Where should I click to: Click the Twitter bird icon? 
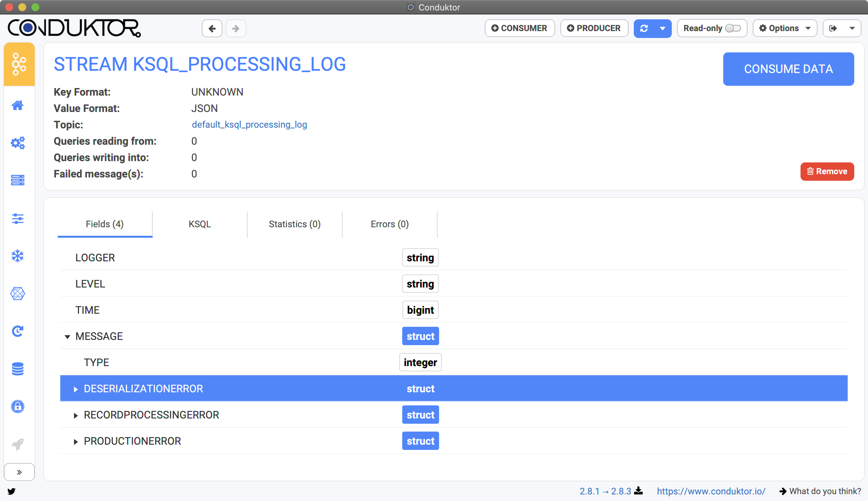[x=11, y=491]
